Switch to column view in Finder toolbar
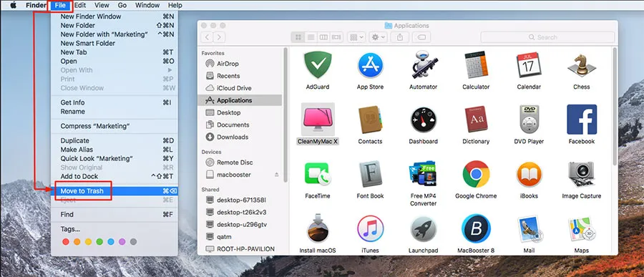 (x=323, y=37)
